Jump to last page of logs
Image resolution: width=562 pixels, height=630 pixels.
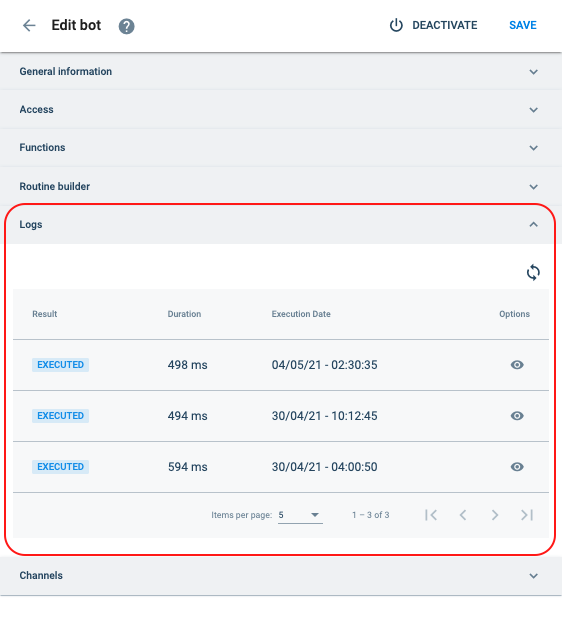(527, 515)
